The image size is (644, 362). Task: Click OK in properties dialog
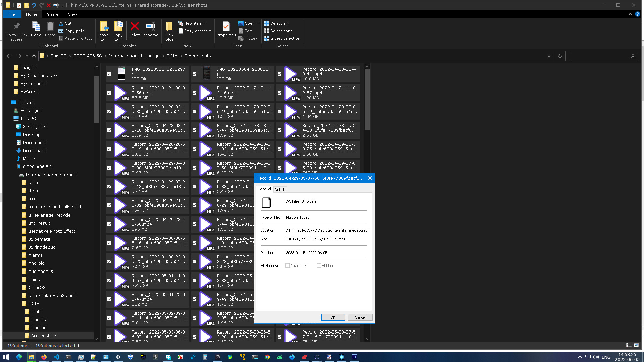[x=333, y=317]
